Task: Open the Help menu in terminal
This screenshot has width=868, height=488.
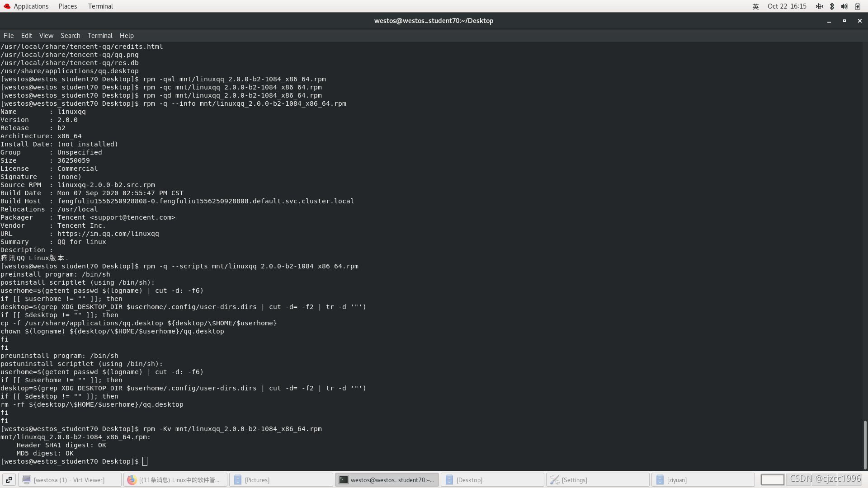Action: pos(127,36)
